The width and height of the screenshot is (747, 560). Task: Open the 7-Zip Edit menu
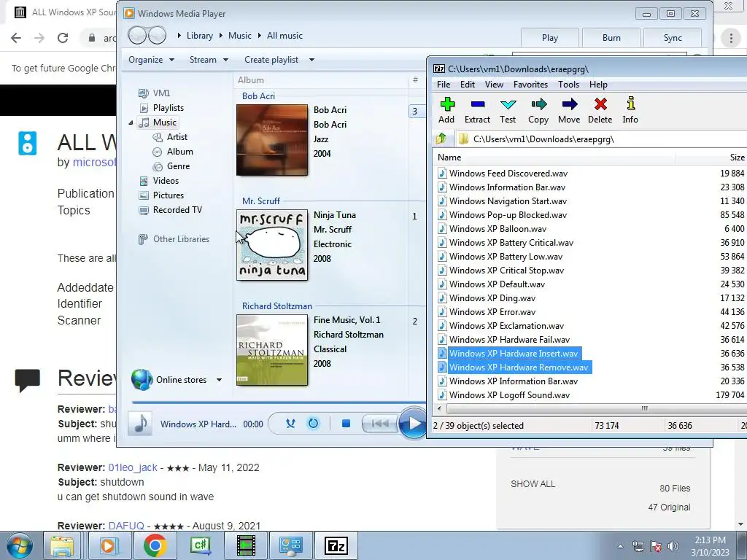468,85
